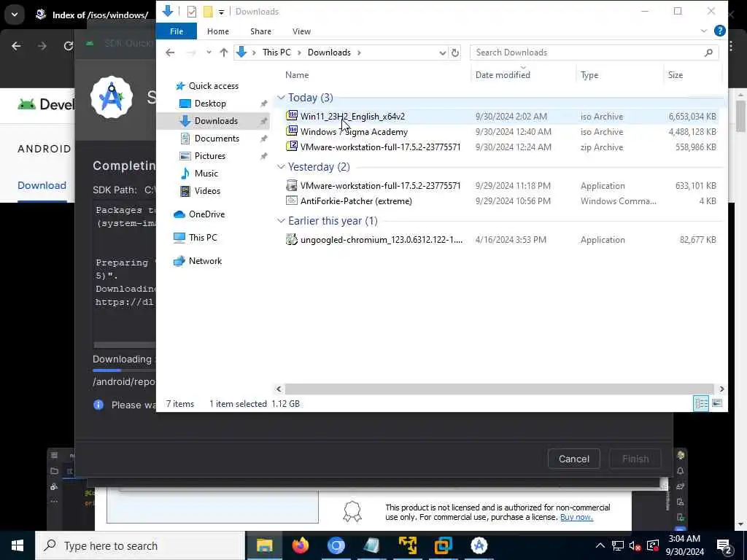Open OneDrive in navigation pane

pos(206,214)
